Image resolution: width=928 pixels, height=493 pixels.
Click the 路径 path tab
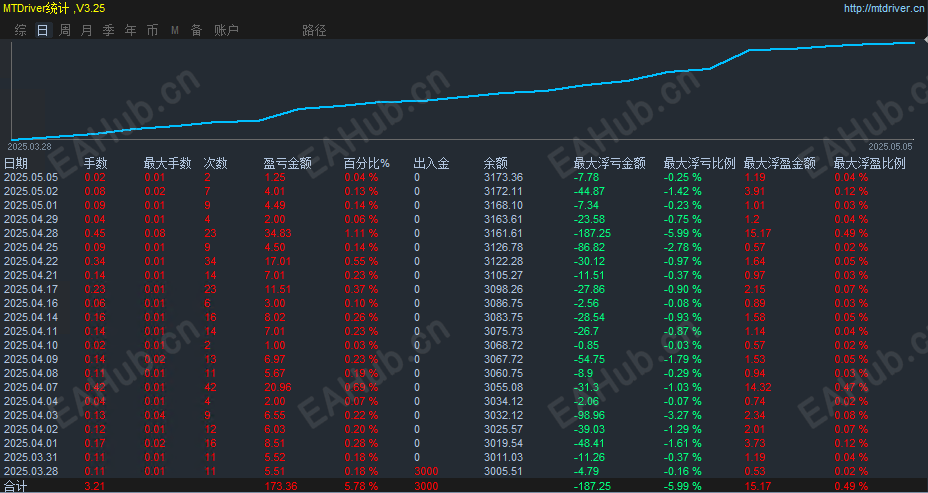click(x=314, y=31)
